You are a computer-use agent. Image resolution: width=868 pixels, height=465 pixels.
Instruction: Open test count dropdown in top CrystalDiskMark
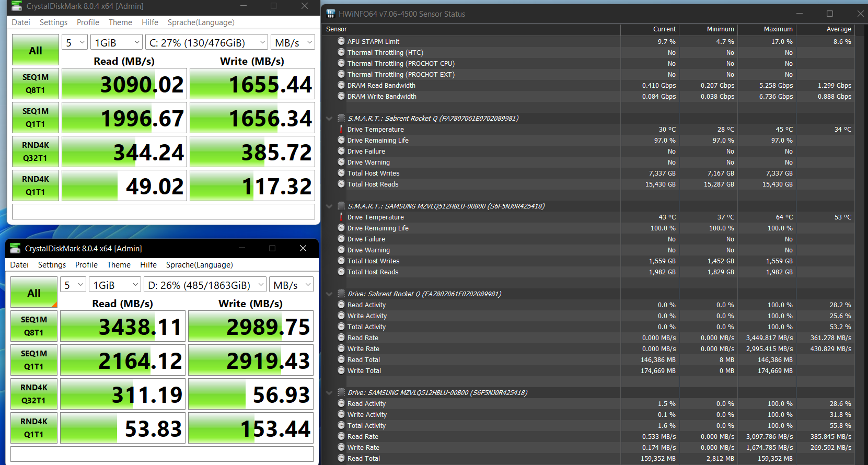(x=75, y=42)
